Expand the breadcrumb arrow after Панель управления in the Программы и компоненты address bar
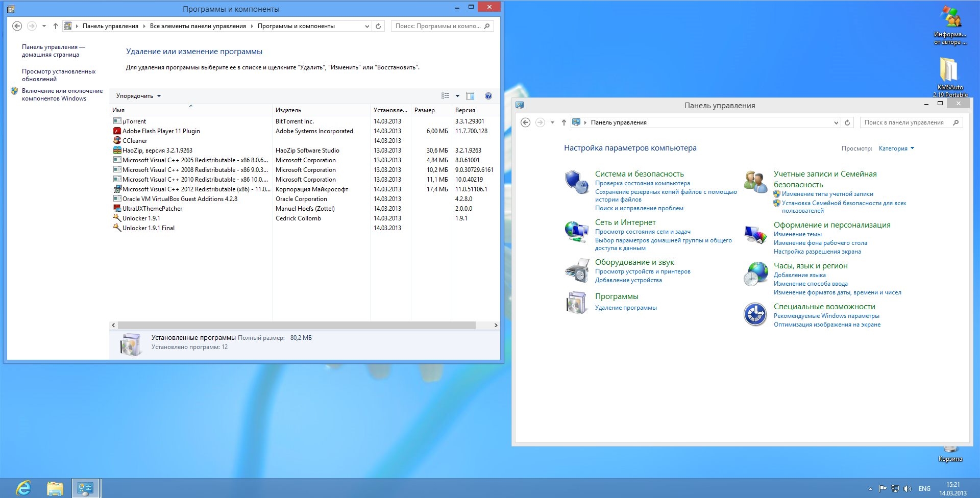Screen dimensions: 980x498 144,26
